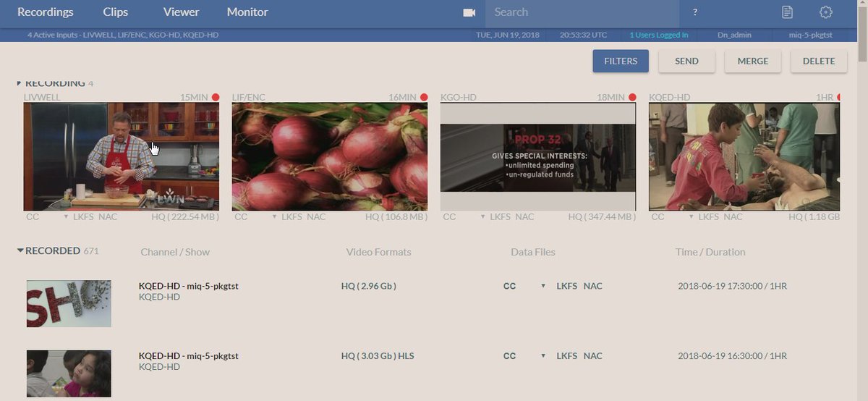Click 'HQ ( 106.8 MB )' under LIF/ENC
This screenshot has height=401, width=868.
[396, 216]
